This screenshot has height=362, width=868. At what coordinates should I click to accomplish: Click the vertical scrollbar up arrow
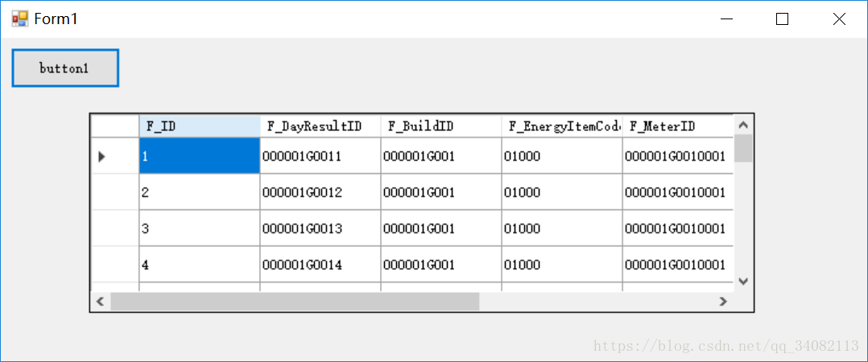[743, 125]
